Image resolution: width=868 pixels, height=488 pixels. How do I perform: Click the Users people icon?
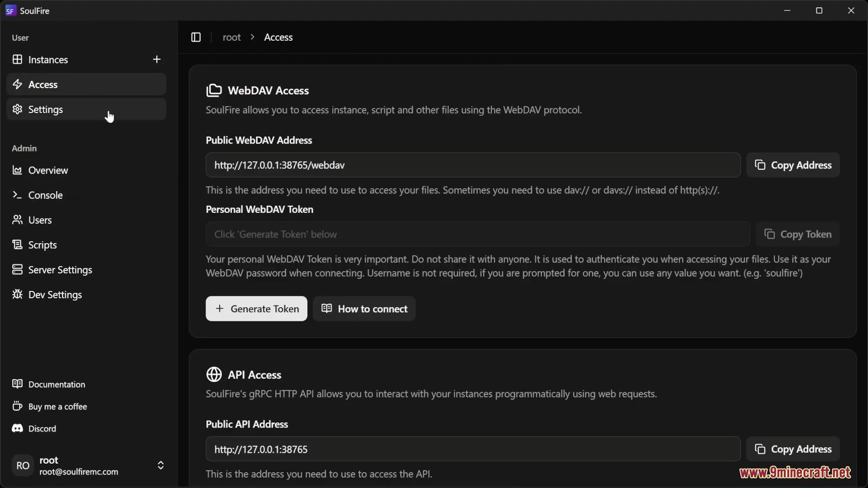click(x=17, y=220)
